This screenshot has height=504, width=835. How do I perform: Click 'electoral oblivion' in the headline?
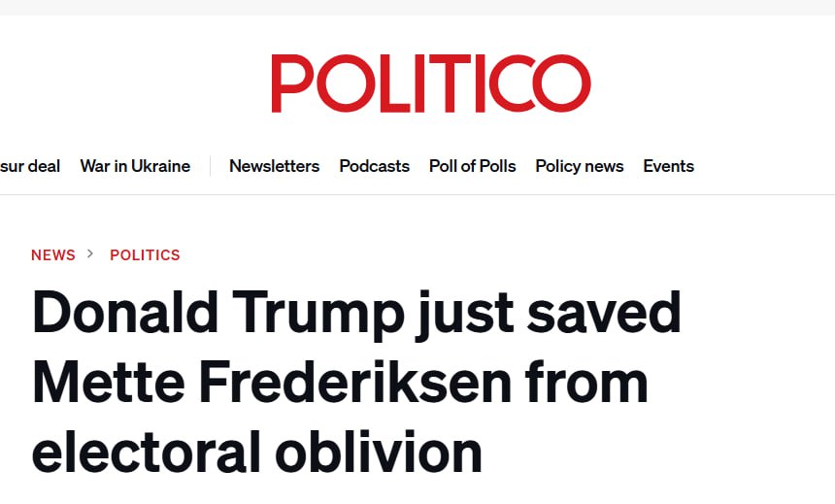pyautogui.click(x=257, y=451)
